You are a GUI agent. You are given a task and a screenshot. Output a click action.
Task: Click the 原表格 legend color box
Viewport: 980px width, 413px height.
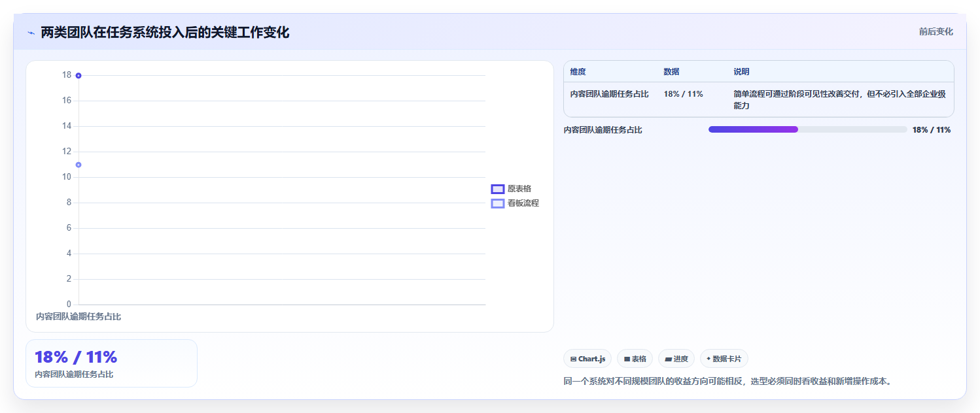[x=498, y=189]
